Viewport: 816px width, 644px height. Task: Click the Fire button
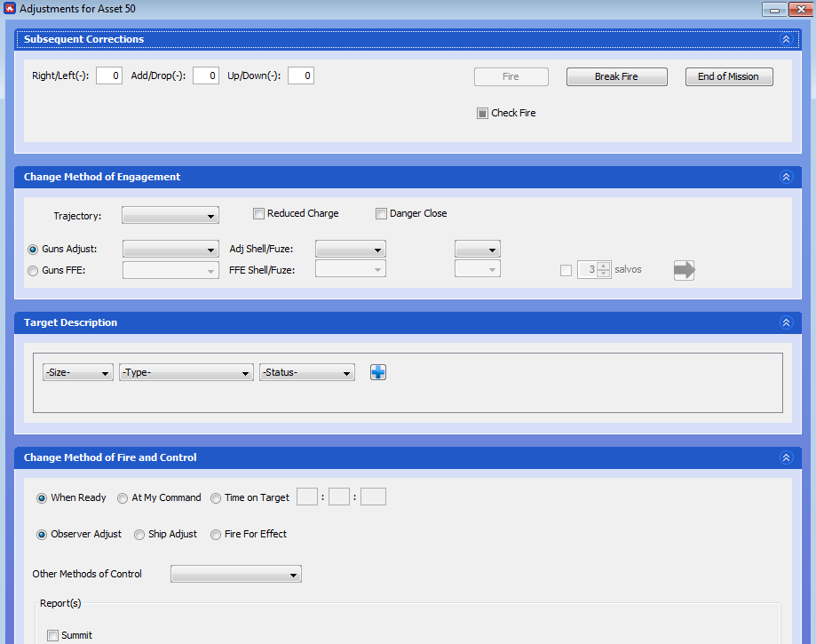(511, 76)
